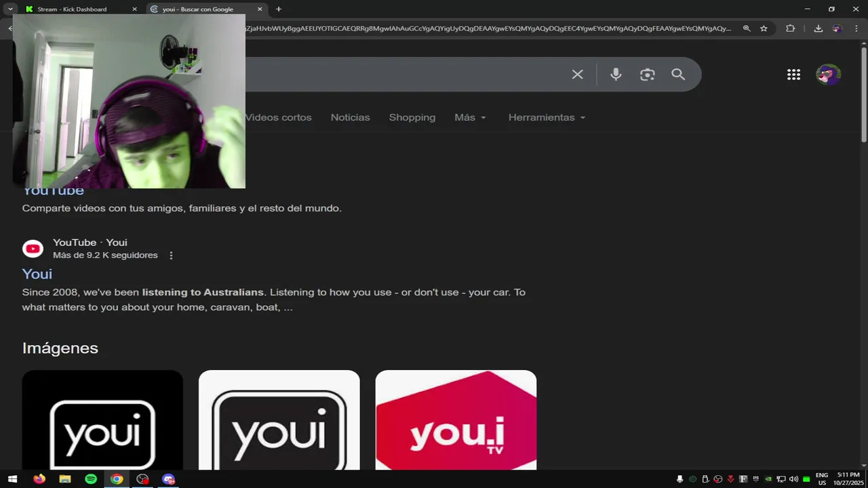
Task: Switch to the Stream - Kick Dashboard tab
Action: [81, 9]
